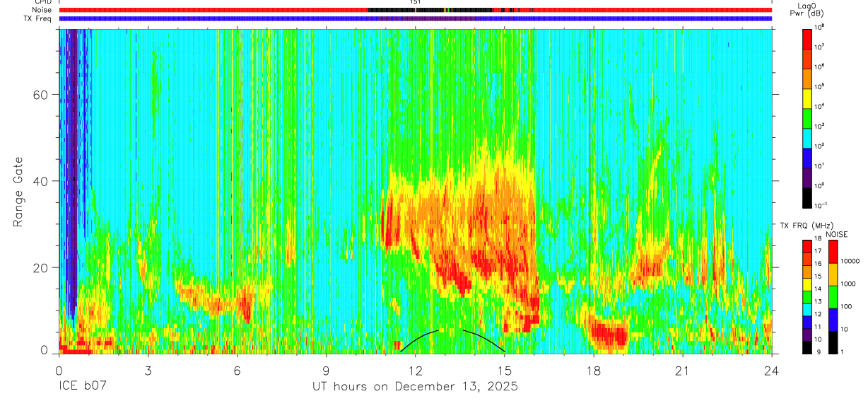Click the black 1–10 NOISE swatch
This screenshot has width=868, height=401.
(x=833, y=342)
